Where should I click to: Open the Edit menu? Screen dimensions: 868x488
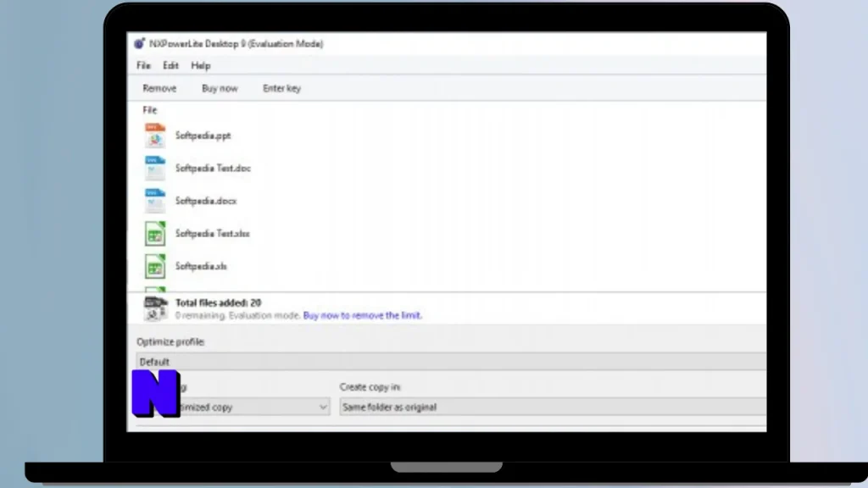pos(170,65)
